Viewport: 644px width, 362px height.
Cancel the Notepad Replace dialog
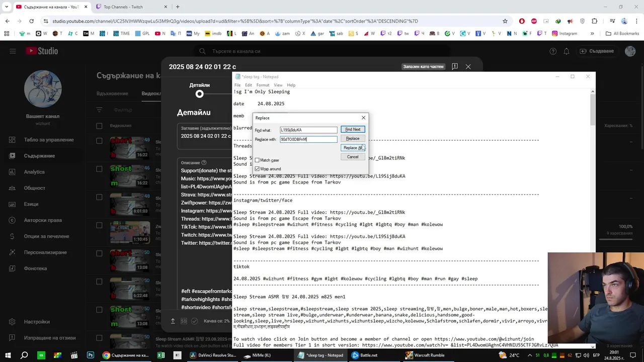[353, 157]
